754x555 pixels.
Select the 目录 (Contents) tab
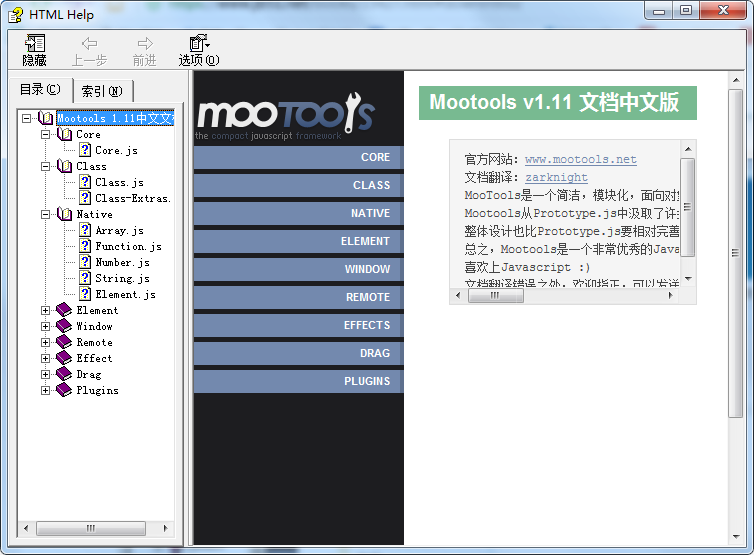coord(40,90)
